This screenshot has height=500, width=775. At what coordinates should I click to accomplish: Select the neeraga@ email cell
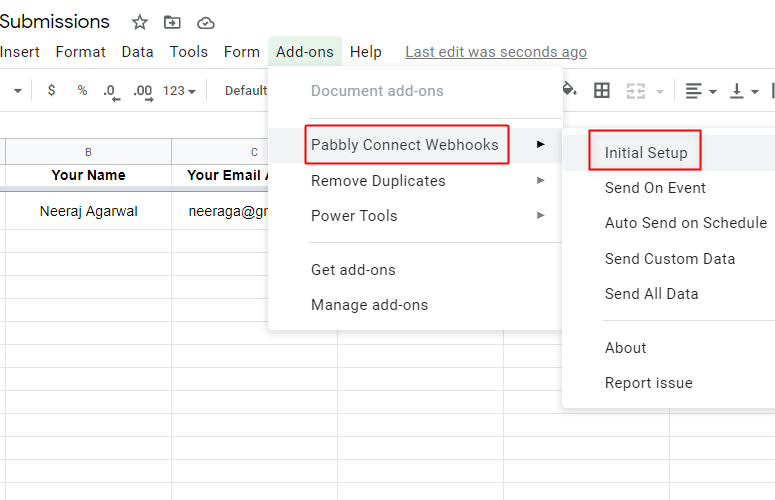[220, 211]
